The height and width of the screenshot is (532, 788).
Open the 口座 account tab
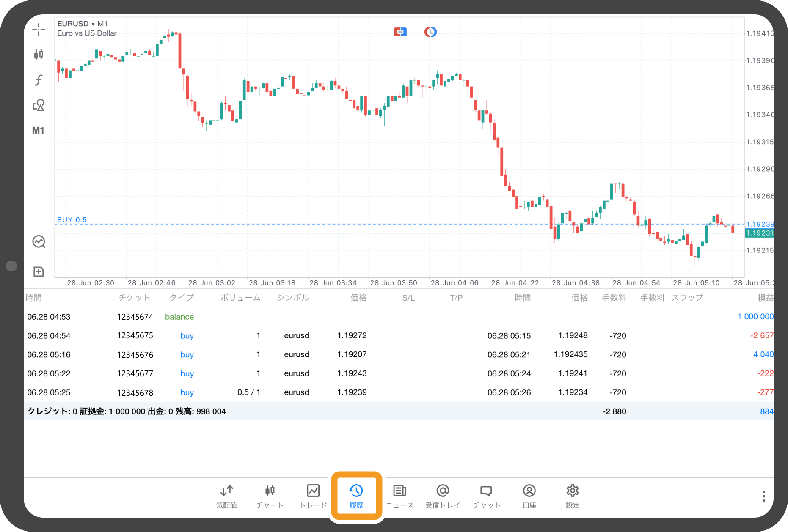click(x=529, y=496)
